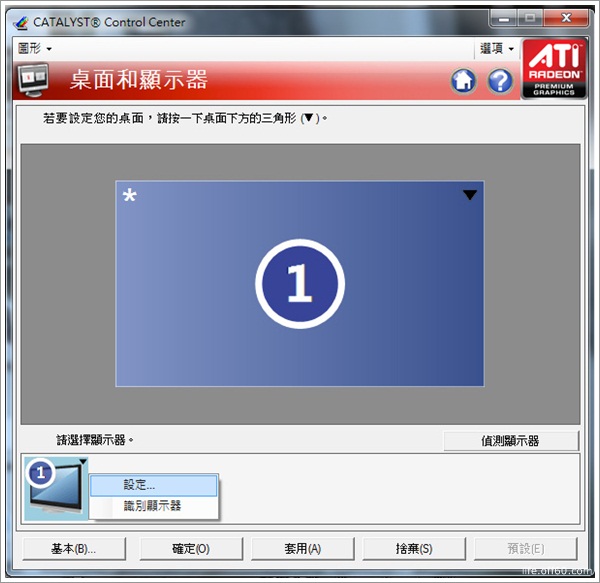Click the 基本(B)... button

(74, 549)
